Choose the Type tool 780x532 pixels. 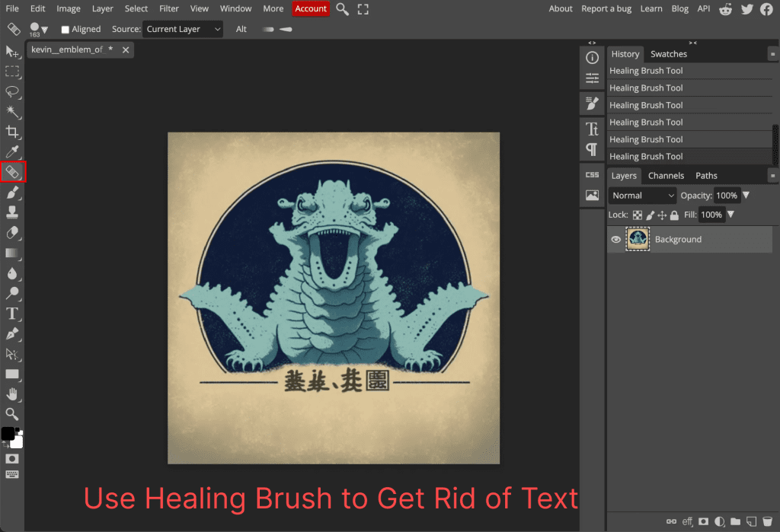coord(12,314)
